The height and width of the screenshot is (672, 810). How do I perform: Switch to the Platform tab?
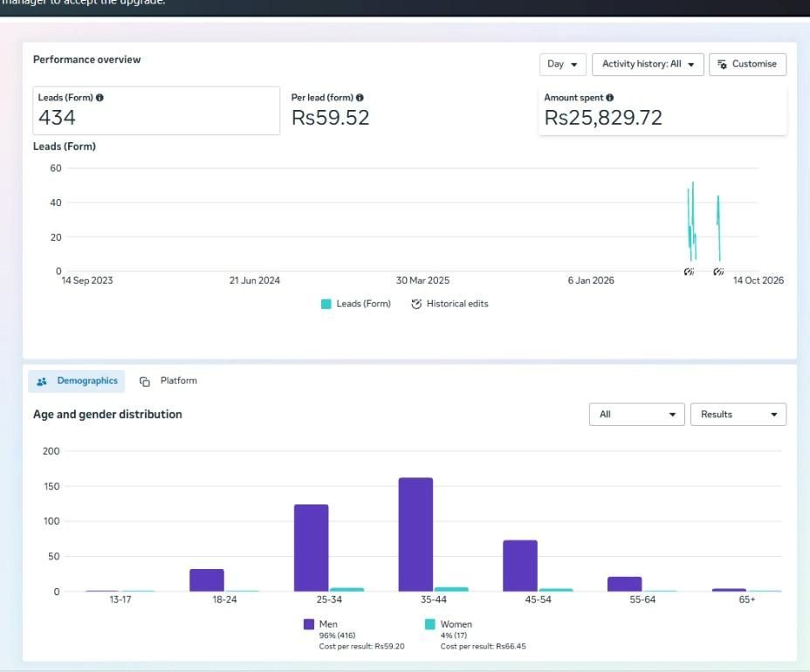click(168, 381)
